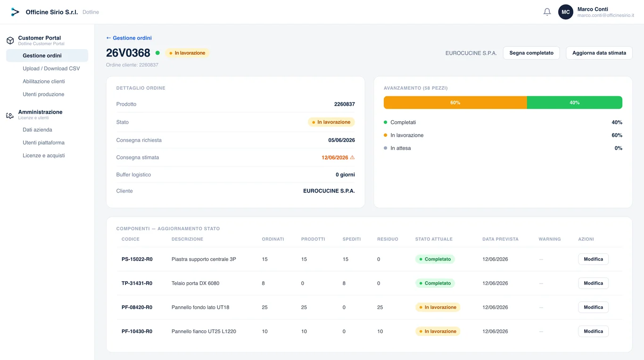Click the PRODOTTI column header

(x=313, y=239)
